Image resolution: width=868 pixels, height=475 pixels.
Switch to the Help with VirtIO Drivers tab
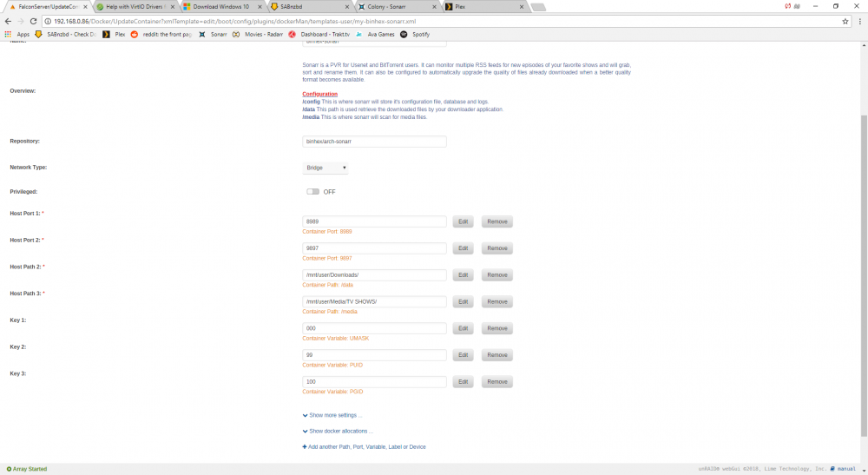(135, 7)
